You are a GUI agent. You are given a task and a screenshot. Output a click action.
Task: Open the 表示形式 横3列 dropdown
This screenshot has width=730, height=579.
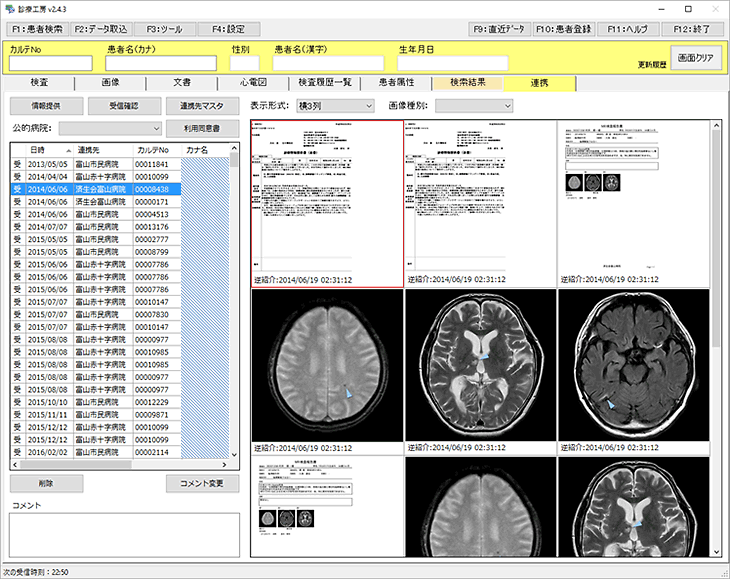[335, 106]
